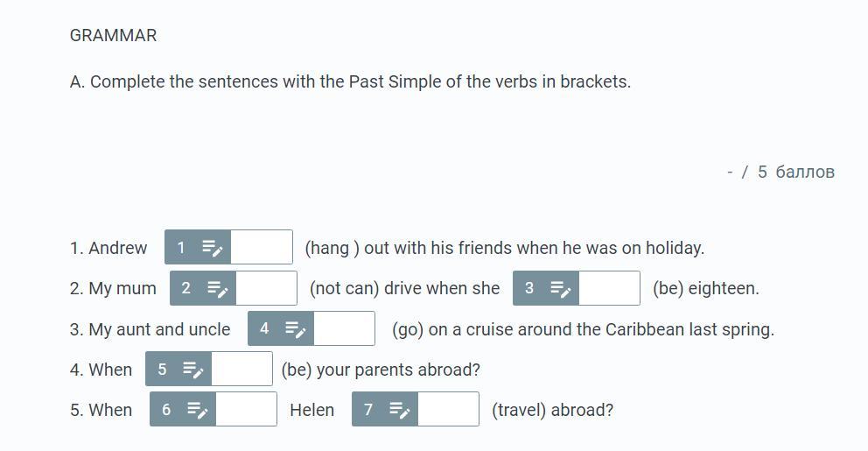
Task: Click the edit pencil icon for blank 6
Action: (x=197, y=410)
